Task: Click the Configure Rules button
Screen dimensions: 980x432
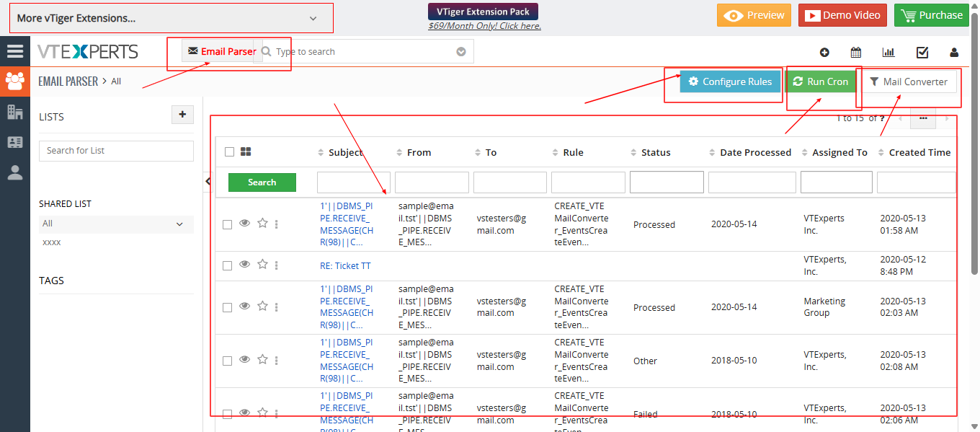Action: [730, 81]
